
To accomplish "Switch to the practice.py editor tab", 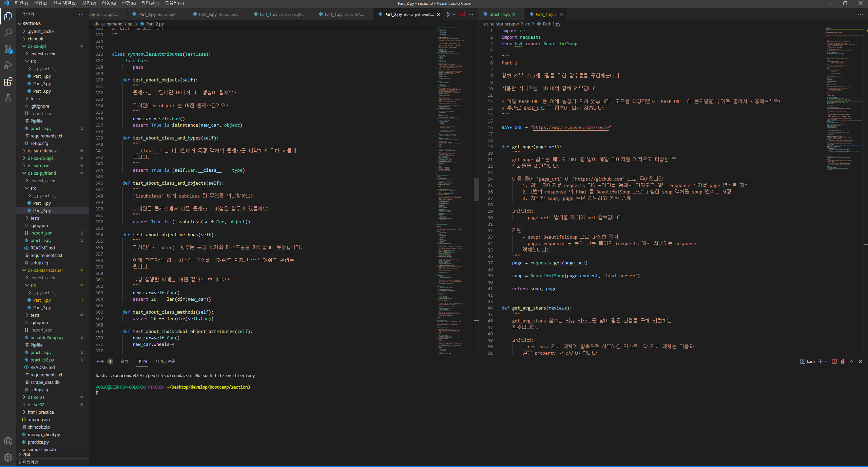I will [x=500, y=14].
